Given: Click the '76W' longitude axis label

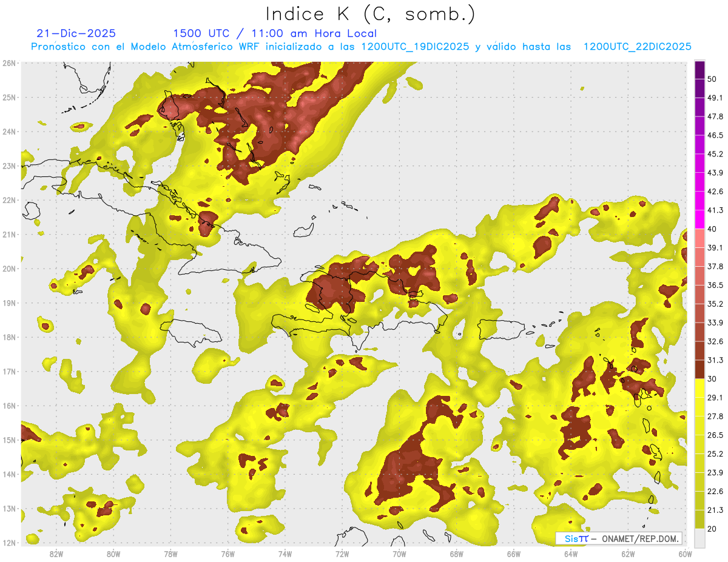Looking at the screenshot, I should click(x=227, y=554).
